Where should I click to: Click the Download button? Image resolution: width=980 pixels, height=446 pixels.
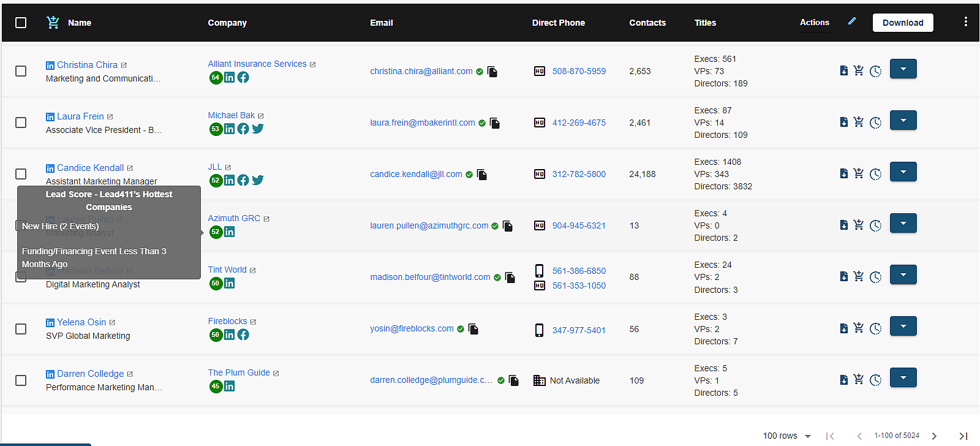click(x=903, y=23)
